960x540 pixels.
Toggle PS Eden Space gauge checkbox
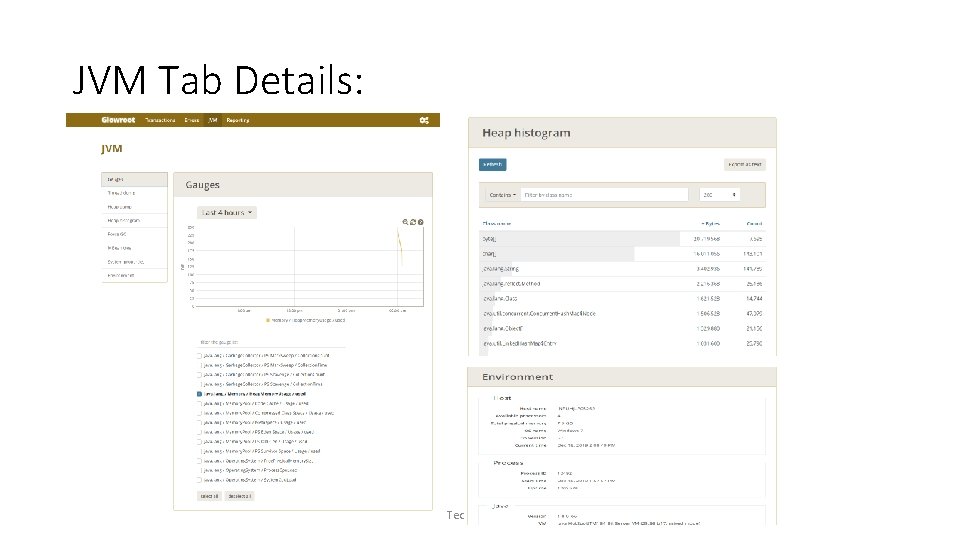pos(200,432)
